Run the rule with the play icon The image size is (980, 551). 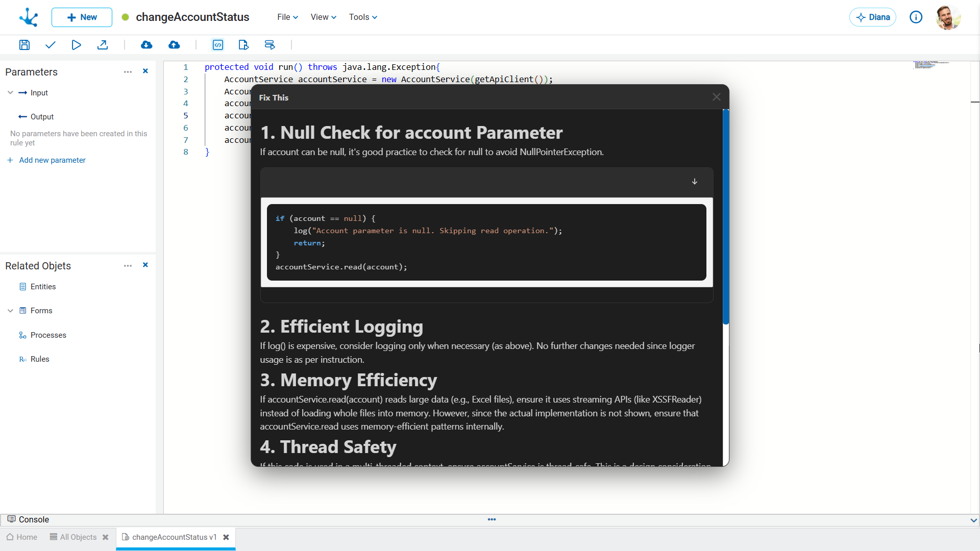[76, 45]
